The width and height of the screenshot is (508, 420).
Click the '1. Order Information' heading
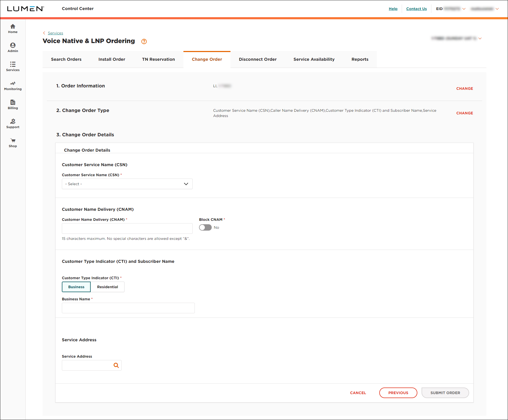[x=81, y=86]
